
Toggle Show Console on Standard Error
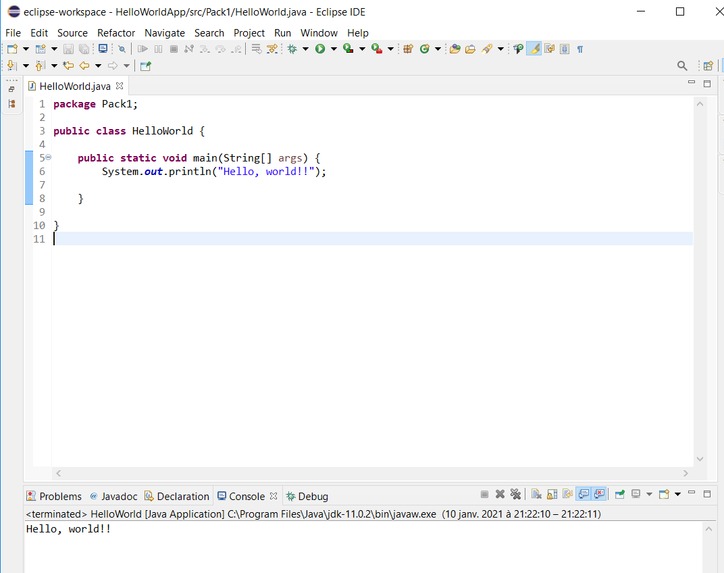(x=599, y=495)
